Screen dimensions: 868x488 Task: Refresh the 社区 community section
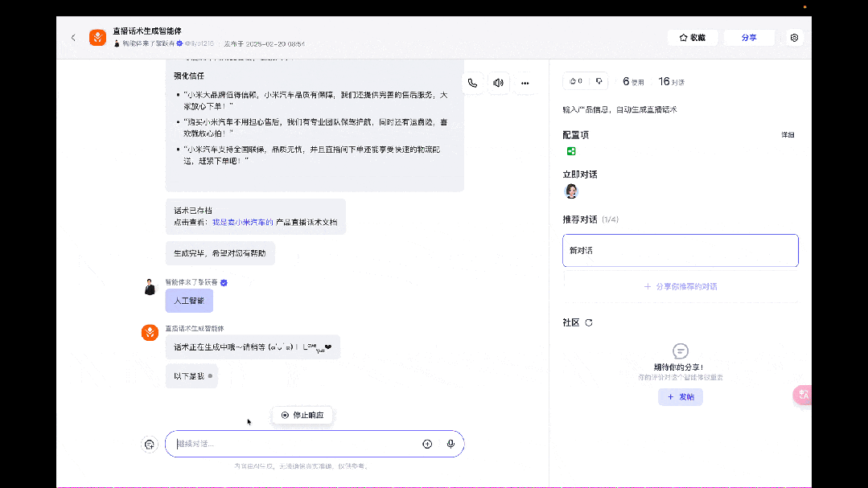coord(589,322)
